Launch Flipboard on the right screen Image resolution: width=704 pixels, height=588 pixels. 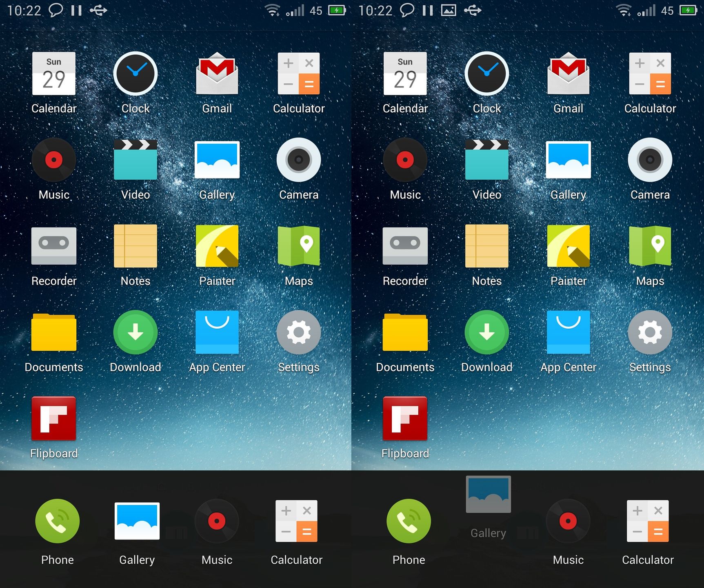click(405, 418)
